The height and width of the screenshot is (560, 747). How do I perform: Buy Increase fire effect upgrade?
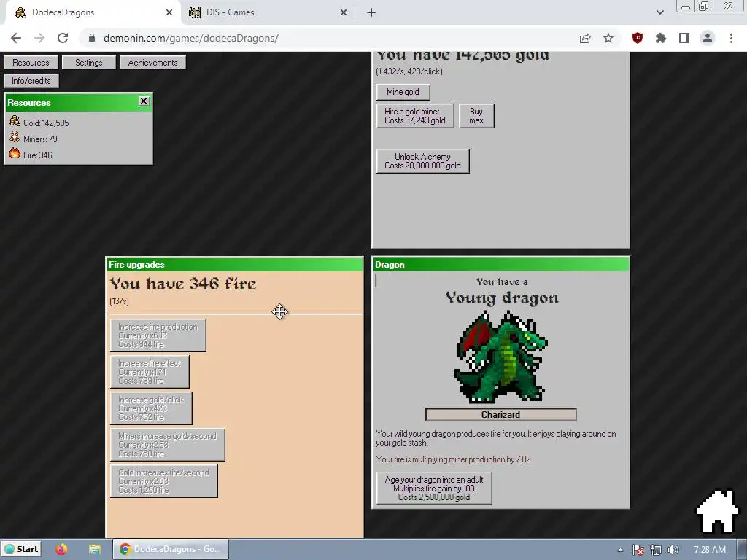coord(150,372)
